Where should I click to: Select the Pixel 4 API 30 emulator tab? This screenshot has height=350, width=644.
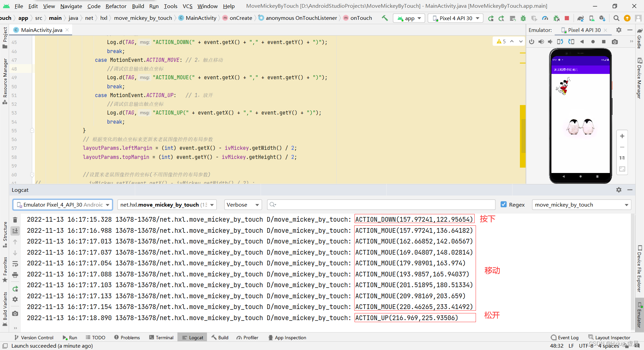tap(584, 30)
